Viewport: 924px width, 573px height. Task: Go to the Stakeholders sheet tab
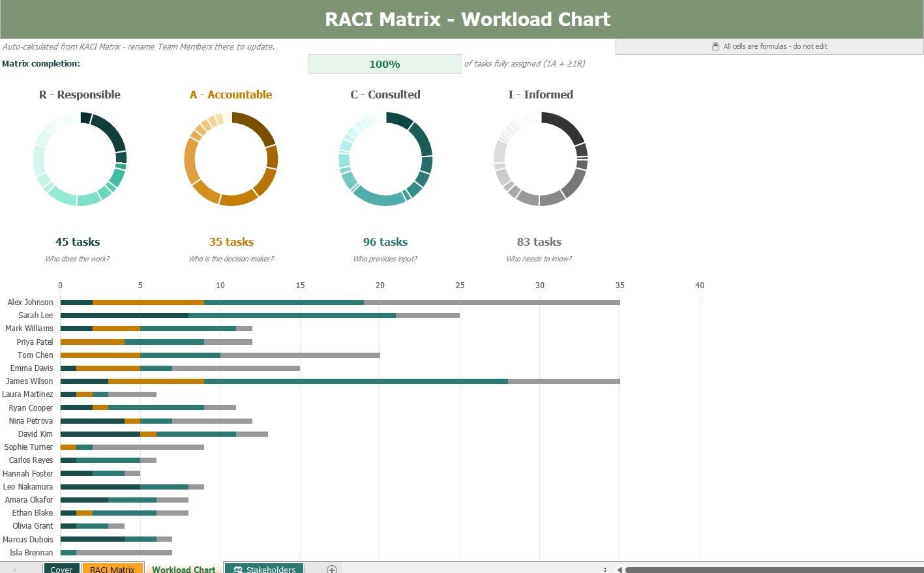pos(264,569)
